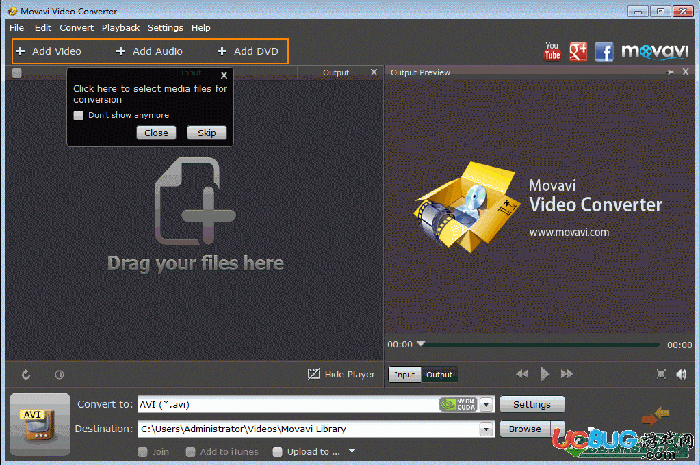Click the Settings button

point(532,404)
